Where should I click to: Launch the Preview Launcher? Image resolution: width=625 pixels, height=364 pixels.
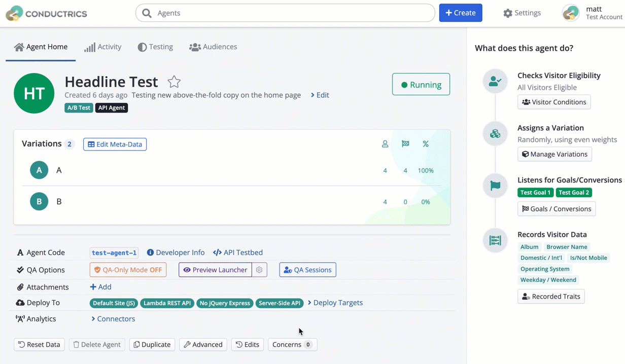click(x=215, y=270)
